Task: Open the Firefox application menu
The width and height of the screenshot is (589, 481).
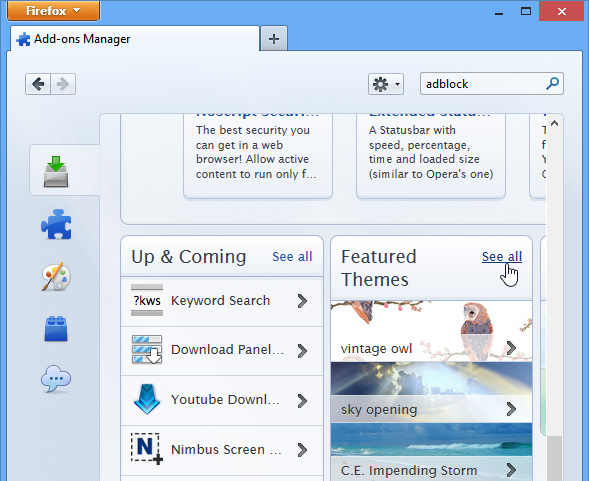Action: (53, 10)
